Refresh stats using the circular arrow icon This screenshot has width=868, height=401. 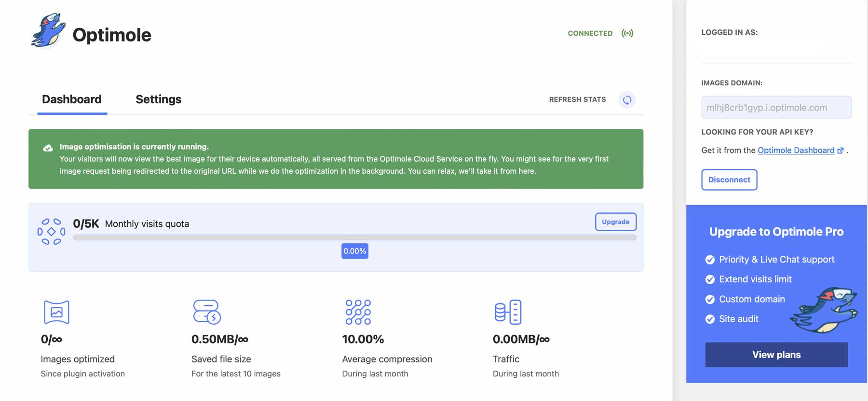[627, 100]
